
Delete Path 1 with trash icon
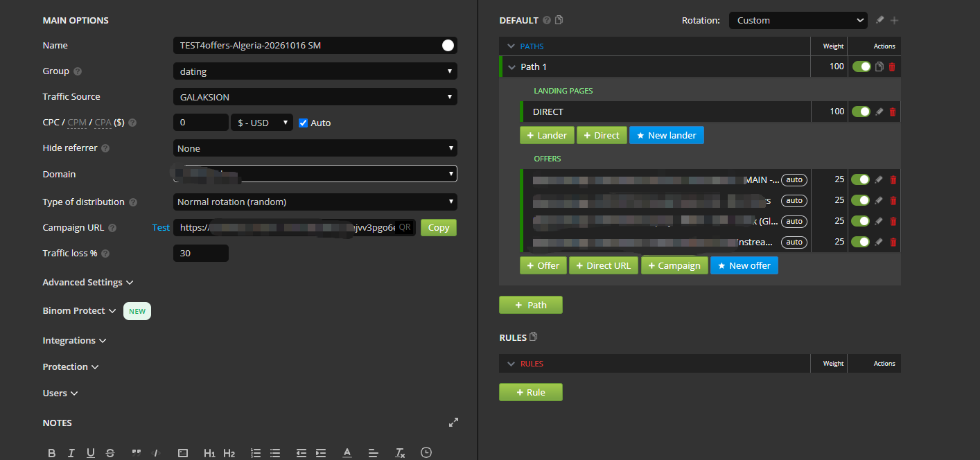pos(892,67)
